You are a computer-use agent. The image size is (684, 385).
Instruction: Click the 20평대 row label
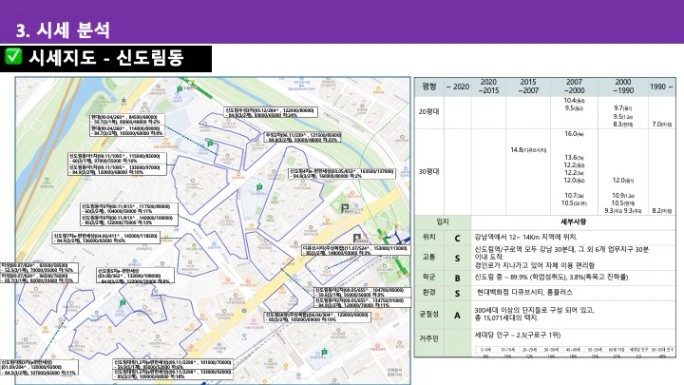(429, 112)
